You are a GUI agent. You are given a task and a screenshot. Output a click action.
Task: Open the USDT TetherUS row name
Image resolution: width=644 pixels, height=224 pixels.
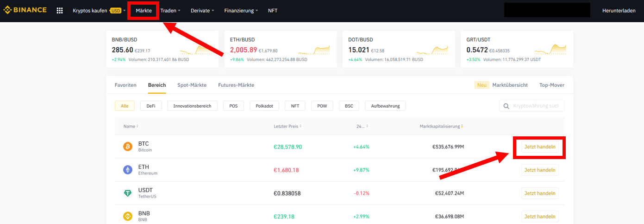click(x=147, y=193)
